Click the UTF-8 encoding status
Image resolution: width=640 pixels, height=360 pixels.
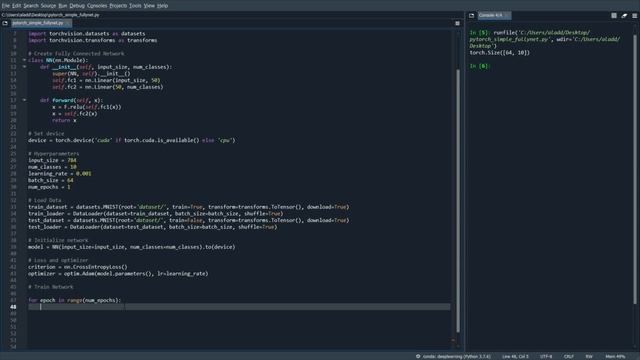pos(546,356)
